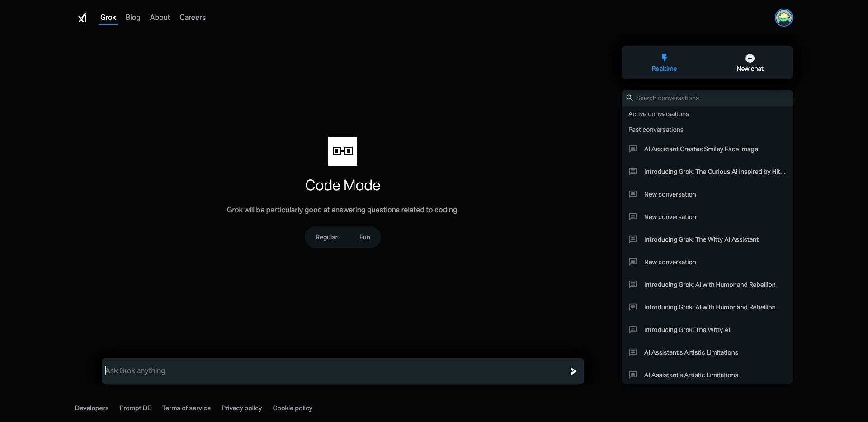Open the Grok tab
The image size is (868, 422).
108,17
